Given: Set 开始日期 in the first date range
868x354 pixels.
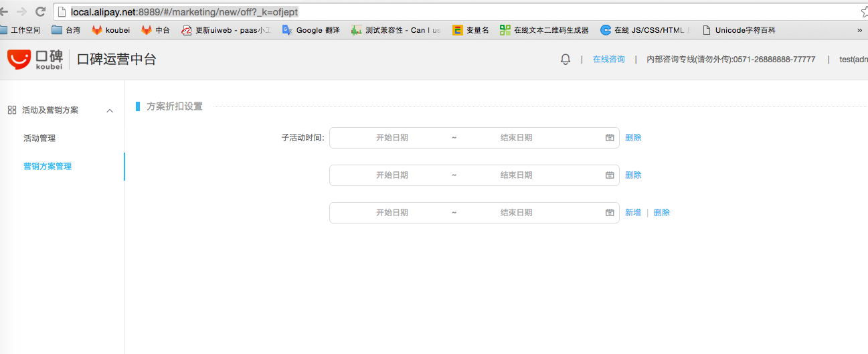Looking at the screenshot, I should [392, 138].
